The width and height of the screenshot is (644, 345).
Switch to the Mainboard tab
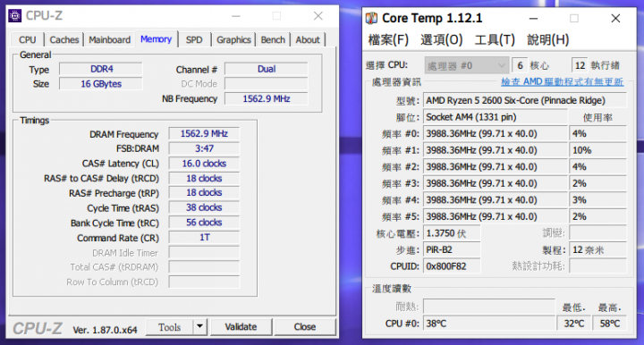[110, 40]
